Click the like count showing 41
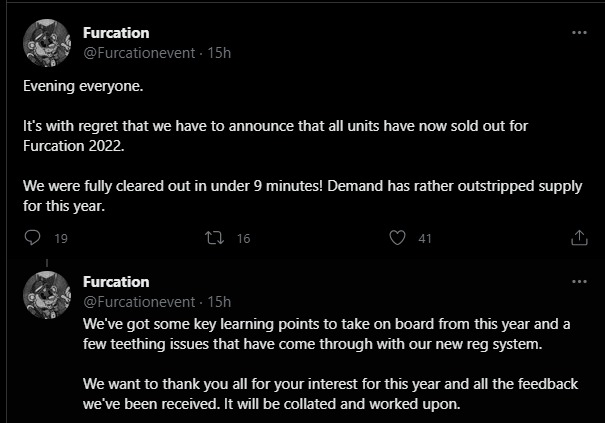Screen dimensions: 605x423 tap(425, 238)
